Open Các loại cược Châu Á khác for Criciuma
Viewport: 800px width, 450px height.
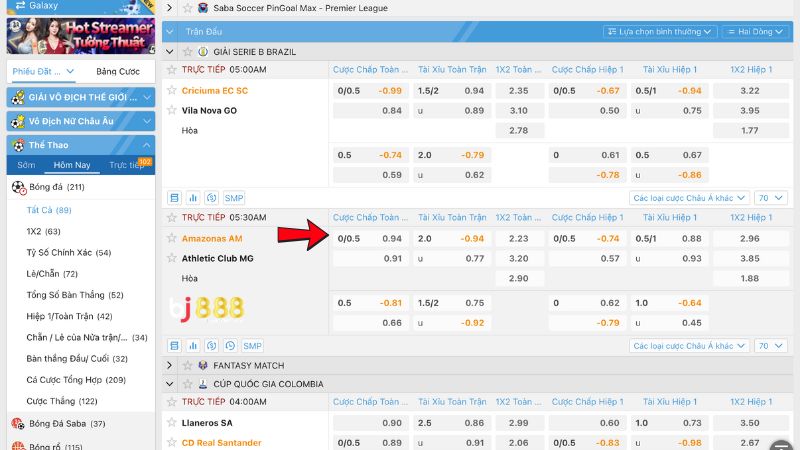coord(689,198)
